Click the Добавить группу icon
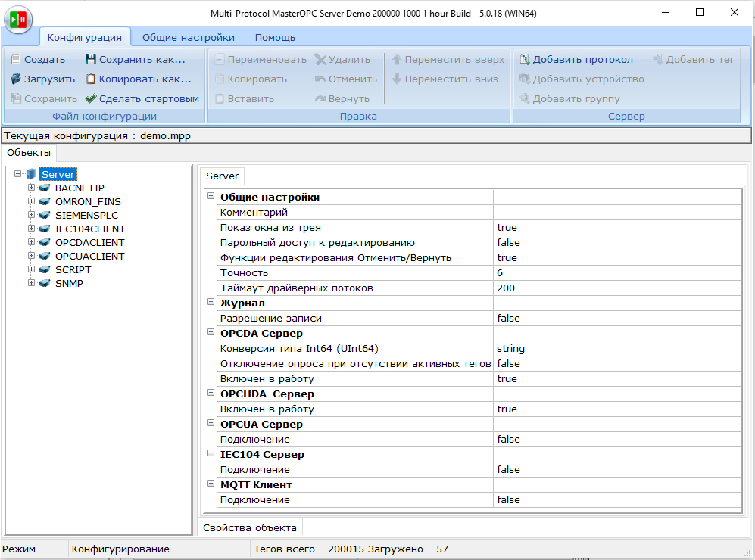Viewport: 755px width, 560px height. coord(525,98)
